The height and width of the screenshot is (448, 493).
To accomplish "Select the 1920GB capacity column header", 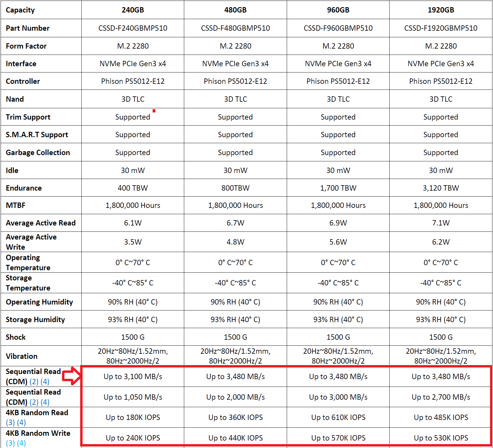I will click(441, 10).
